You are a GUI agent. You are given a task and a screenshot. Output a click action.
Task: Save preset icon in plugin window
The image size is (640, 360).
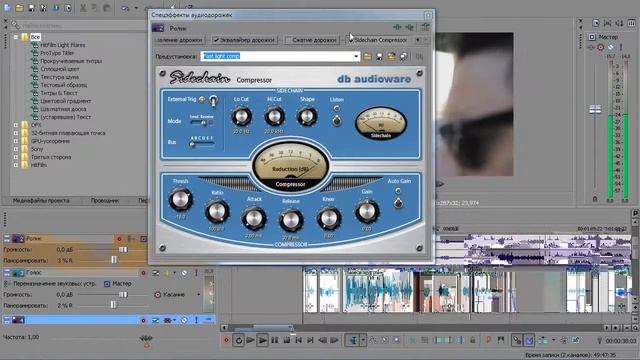click(379, 56)
